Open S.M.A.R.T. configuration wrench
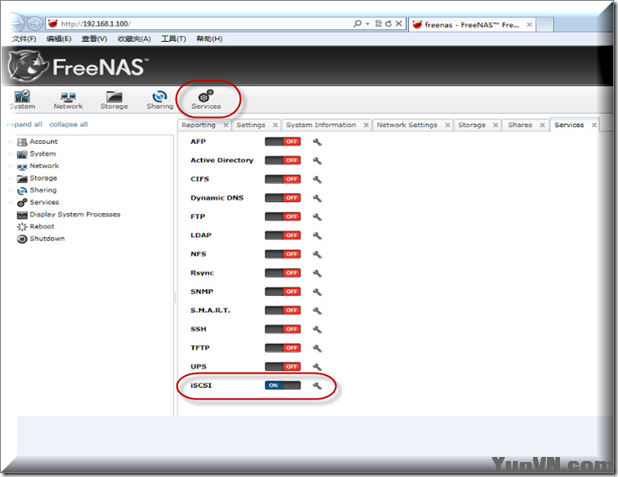 point(317,311)
